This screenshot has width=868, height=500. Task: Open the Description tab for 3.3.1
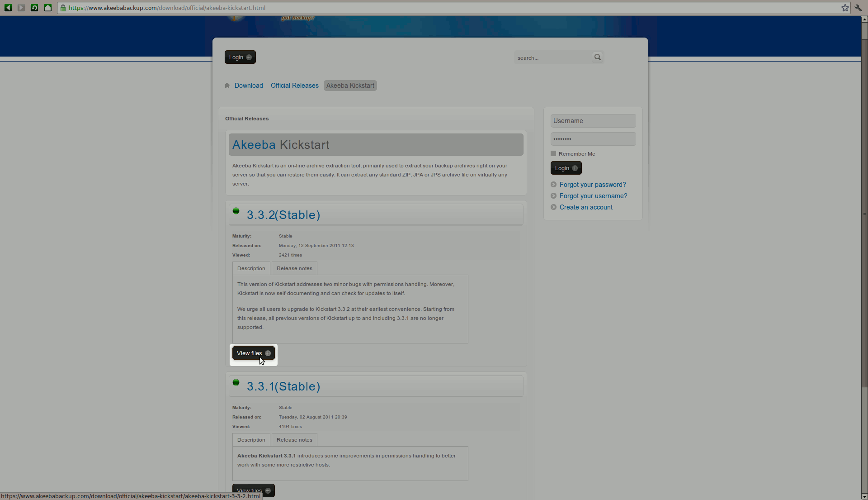pos(251,440)
